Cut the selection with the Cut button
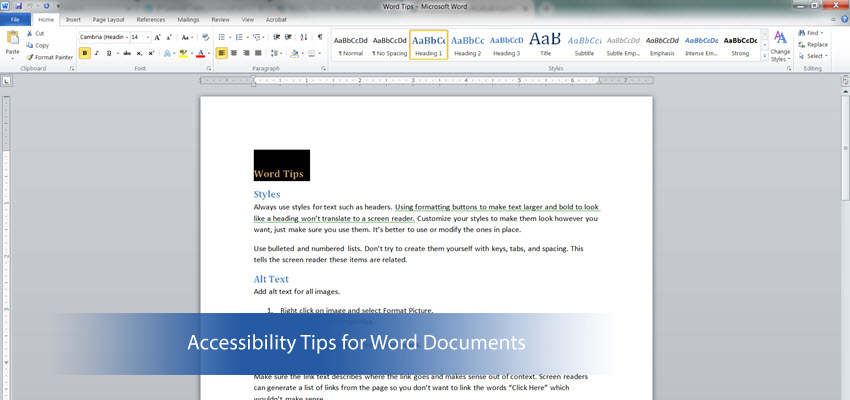This screenshot has height=400, width=850. [x=36, y=34]
